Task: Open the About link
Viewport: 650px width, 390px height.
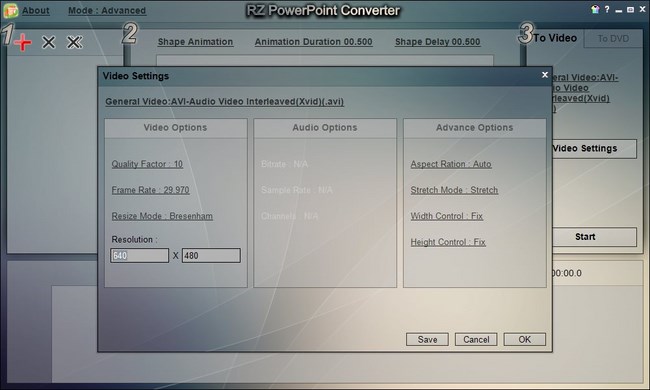Action: [36, 11]
